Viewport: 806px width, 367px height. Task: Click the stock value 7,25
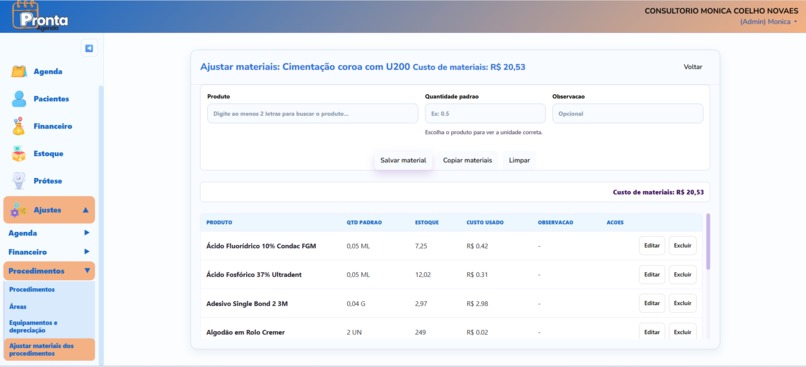421,246
